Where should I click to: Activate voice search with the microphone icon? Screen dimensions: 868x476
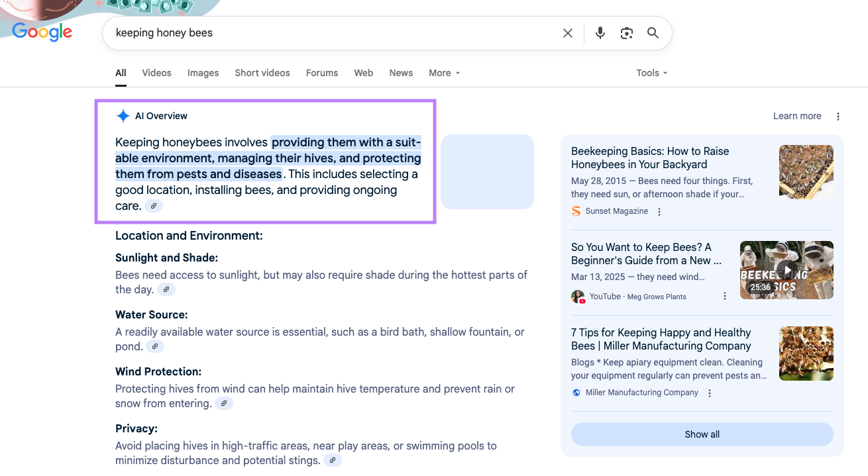600,32
